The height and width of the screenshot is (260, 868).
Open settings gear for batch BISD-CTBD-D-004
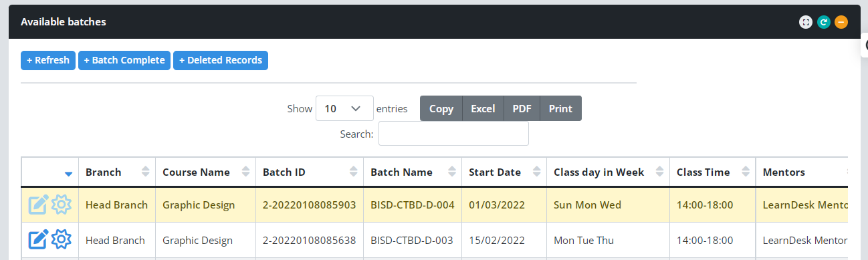62,205
